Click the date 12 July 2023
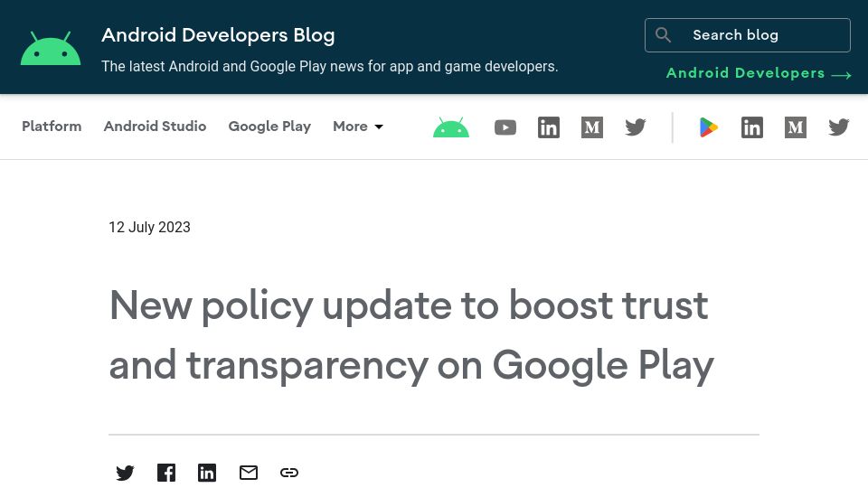 (149, 228)
